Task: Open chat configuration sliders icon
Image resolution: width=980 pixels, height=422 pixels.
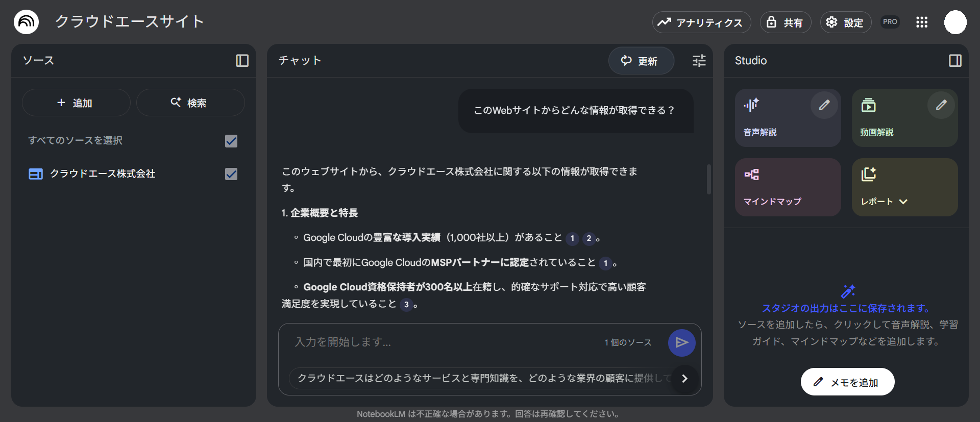Action: 699,61
